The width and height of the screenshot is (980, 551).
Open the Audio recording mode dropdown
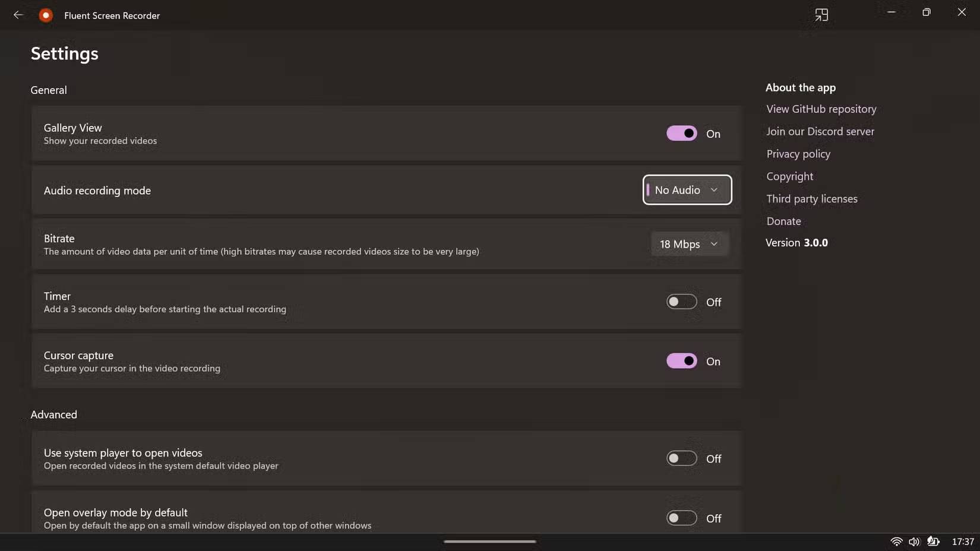(687, 190)
